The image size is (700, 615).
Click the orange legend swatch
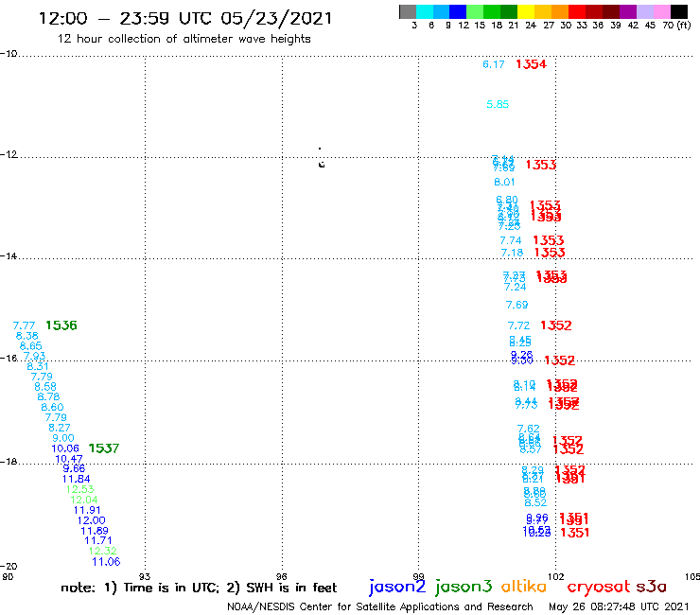pyautogui.click(x=559, y=11)
